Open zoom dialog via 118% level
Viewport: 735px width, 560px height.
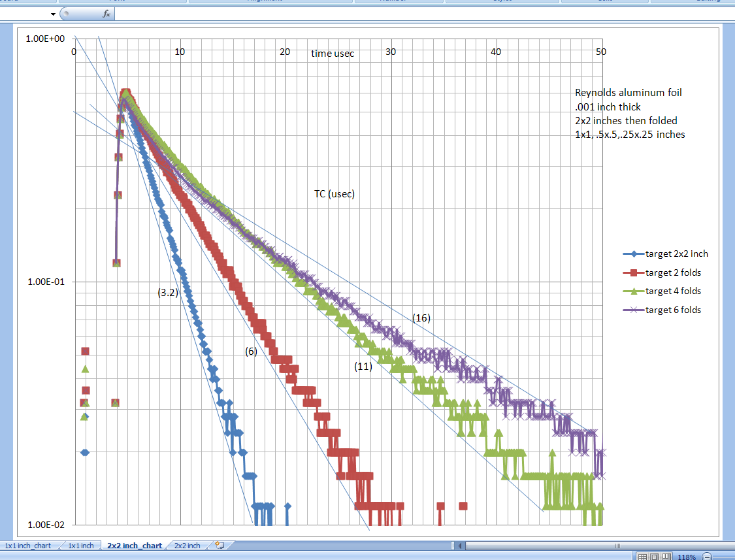click(x=687, y=557)
